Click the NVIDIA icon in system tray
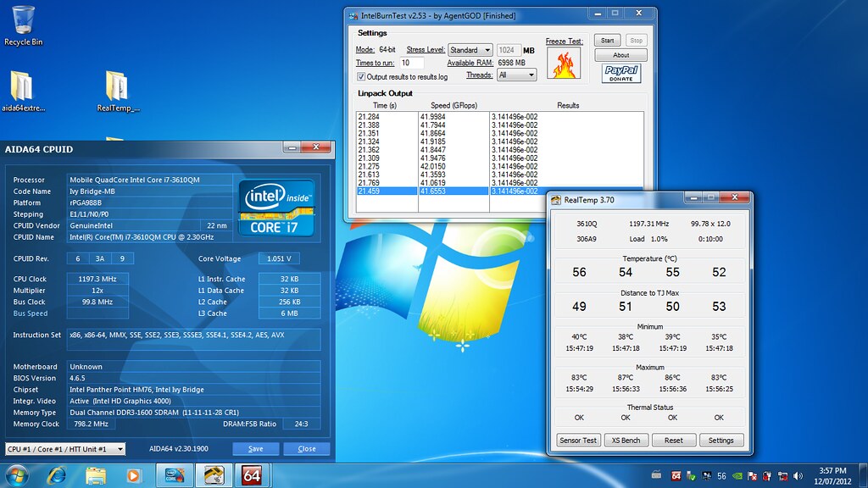Image resolution: width=868 pixels, height=488 pixels. pyautogui.click(x=739, y=475)
